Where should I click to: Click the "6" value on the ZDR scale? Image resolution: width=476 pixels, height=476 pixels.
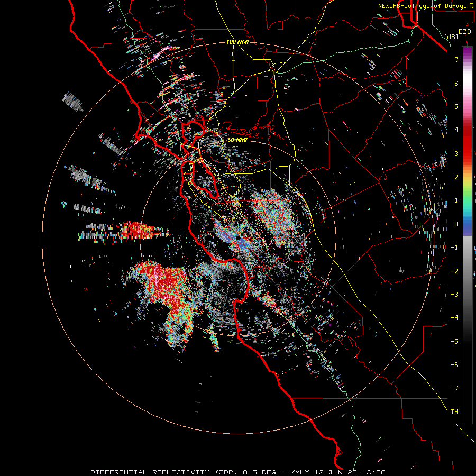456,83
